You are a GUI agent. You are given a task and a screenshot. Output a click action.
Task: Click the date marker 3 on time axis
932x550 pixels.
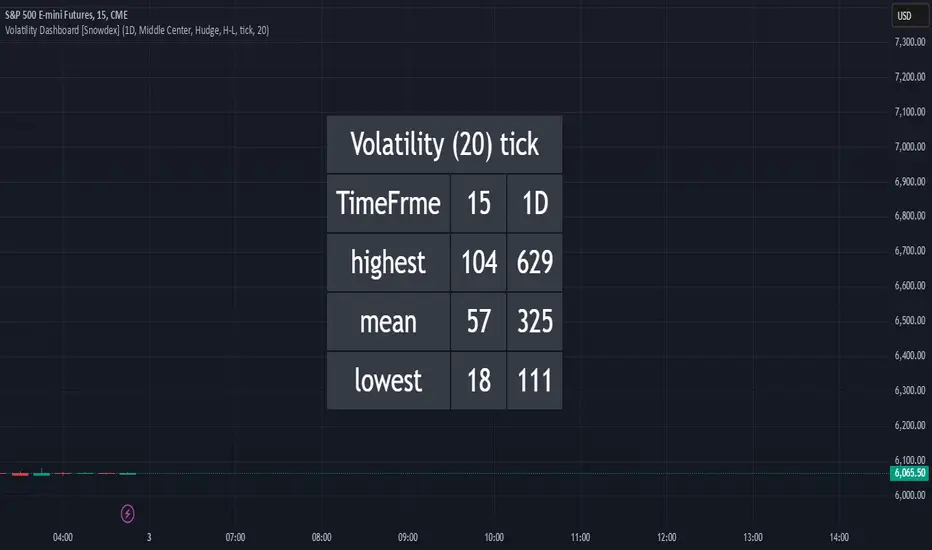[x=148, y=537]
